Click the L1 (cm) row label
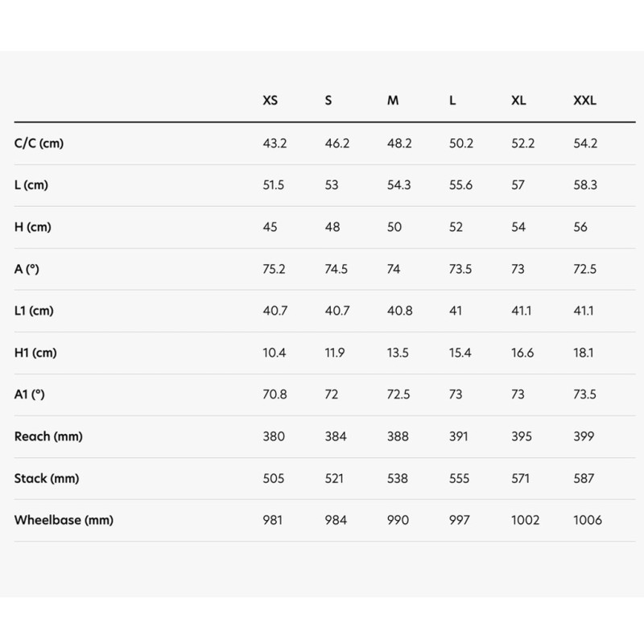The image size is (644, 644). (35, 311)
